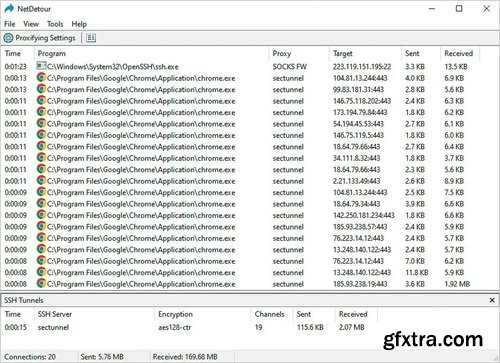Viewport: 500px width, 363px height.
Task: Click Chrome icon in row targeting 173.194.79.84:443
Action: coord(41,112)
